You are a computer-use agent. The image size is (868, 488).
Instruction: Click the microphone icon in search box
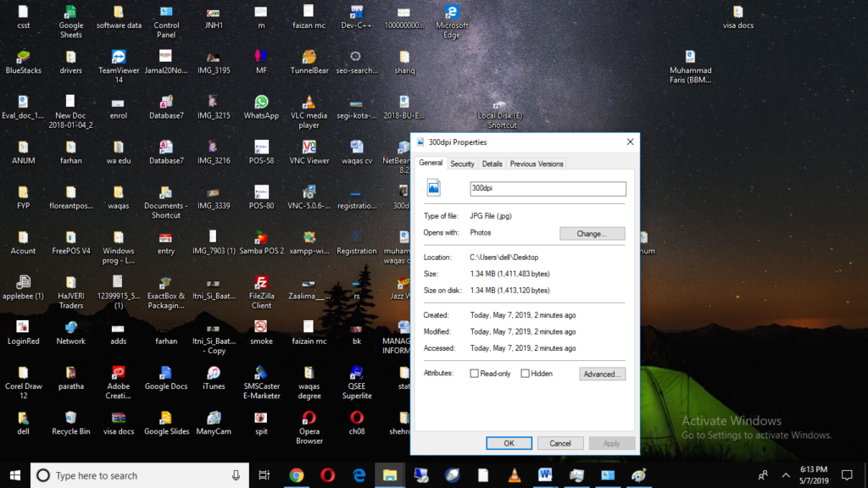tap(236, 475)
